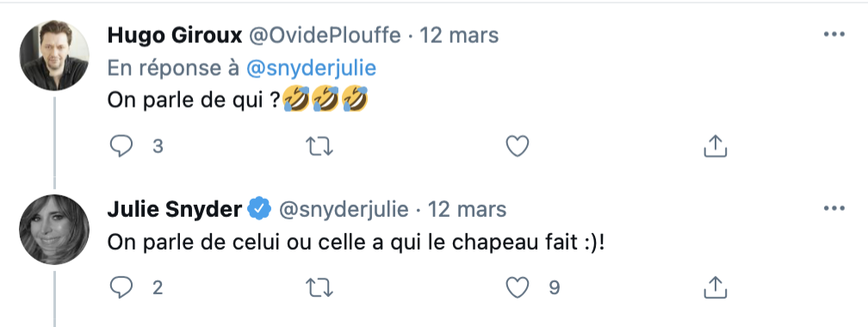The image size is (868, 327).
Task: Click Julie Snyder's blue verified badge
Action: (259, 209)
